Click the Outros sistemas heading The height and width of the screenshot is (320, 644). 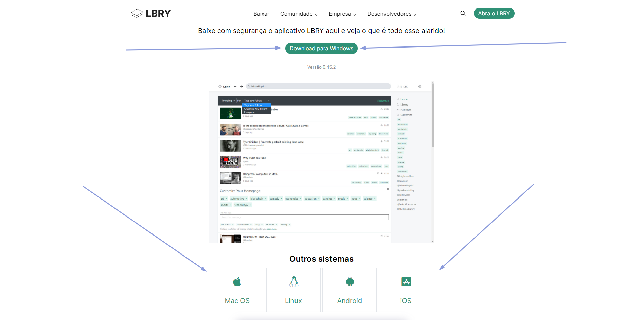click(x=321, y=259)
